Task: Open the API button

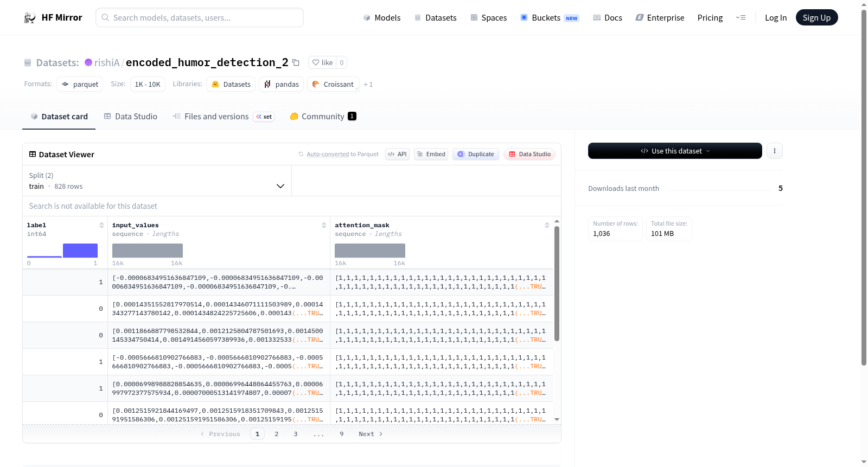Action: [x=397, y=154]
